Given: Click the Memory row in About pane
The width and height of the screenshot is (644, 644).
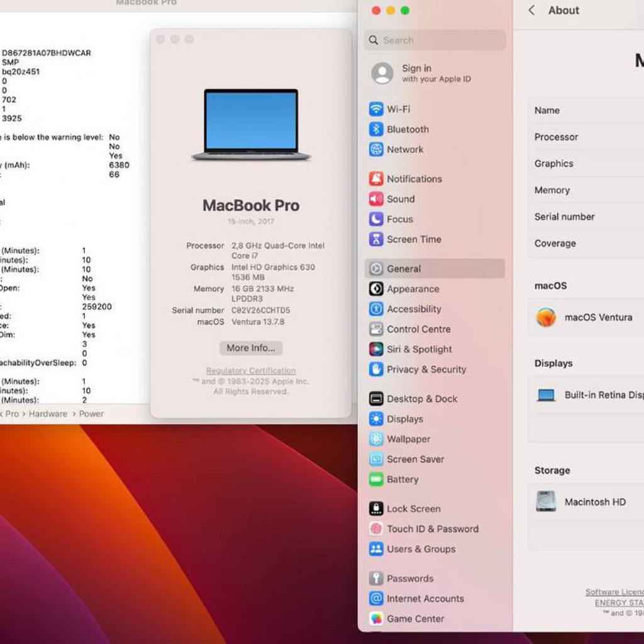Looking at the screenshot, I should [x=586, y=190].
